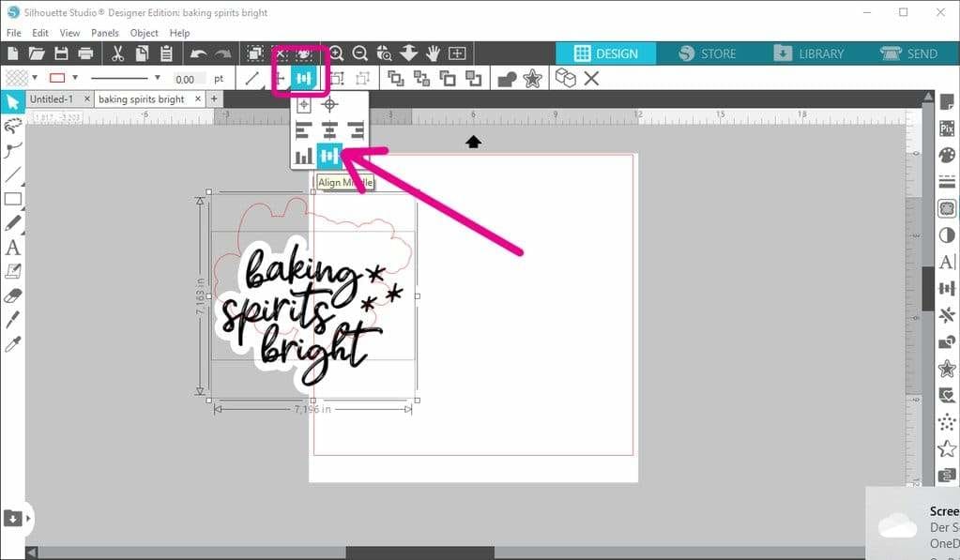
Task: Undo the last action
Action: coord(198,53)
